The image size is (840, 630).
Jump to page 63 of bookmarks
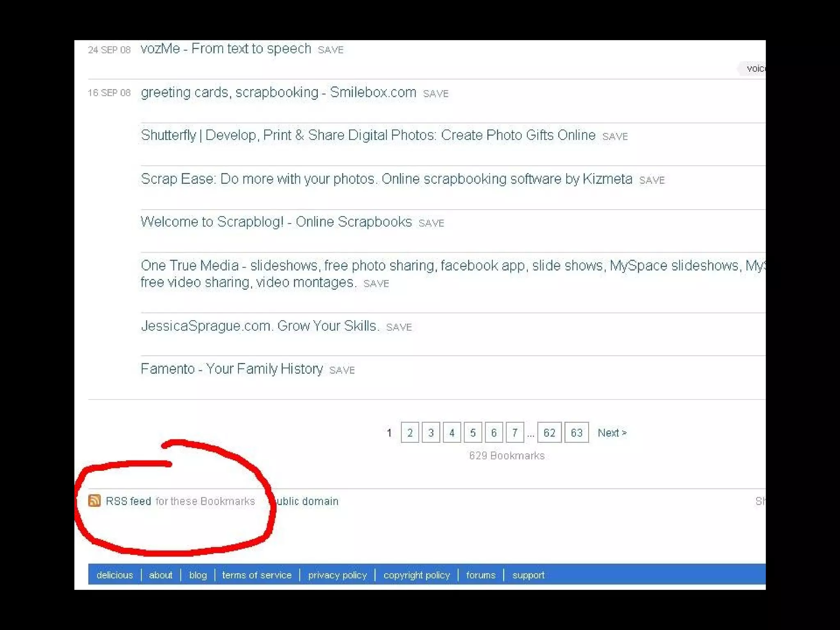click(576, 433)
